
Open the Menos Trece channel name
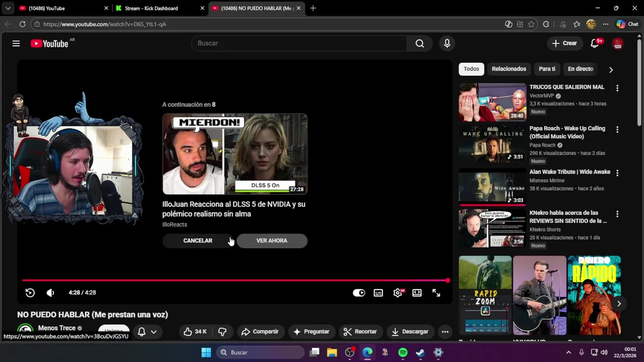tap(57, 328)
